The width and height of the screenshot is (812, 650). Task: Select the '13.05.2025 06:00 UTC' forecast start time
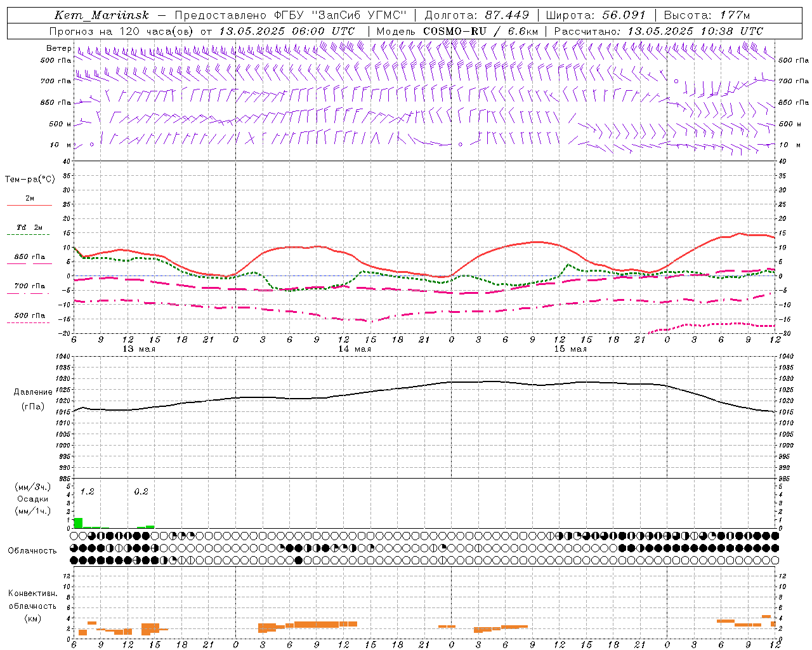coord(287,31)
